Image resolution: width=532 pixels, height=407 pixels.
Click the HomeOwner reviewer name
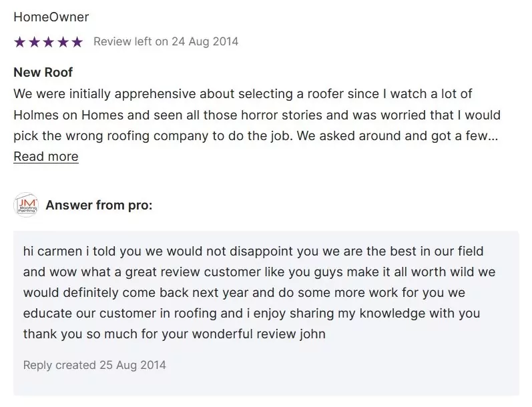coord(51,17)
